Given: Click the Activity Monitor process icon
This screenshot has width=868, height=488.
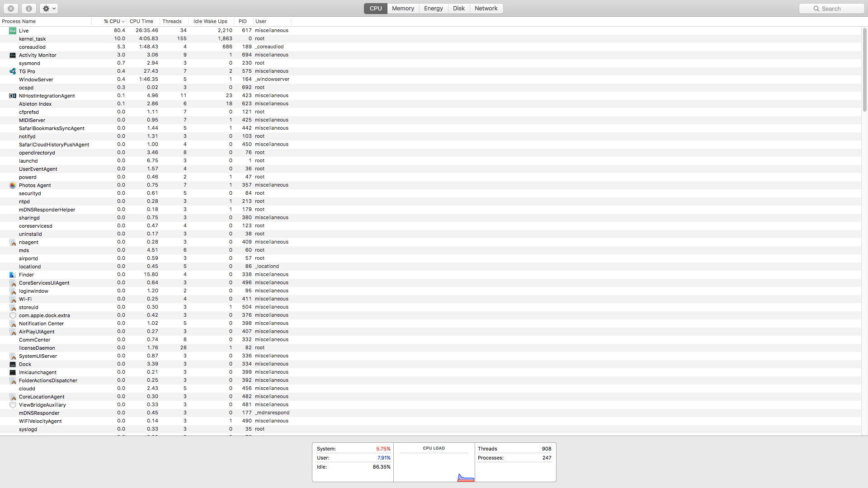Looking at the screenshot, I should pyautogui.click(x=13, y=55).
